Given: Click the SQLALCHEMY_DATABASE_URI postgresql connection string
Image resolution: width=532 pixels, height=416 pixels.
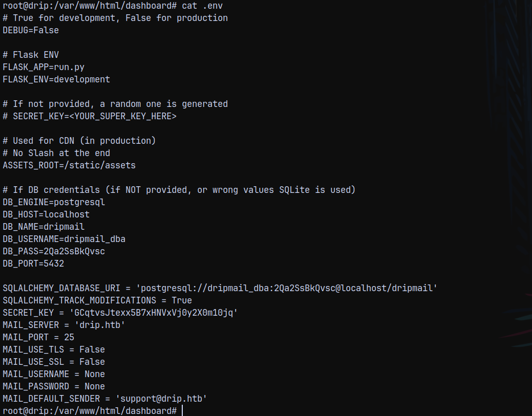Looking at the screenshot, I should [287, 288].
